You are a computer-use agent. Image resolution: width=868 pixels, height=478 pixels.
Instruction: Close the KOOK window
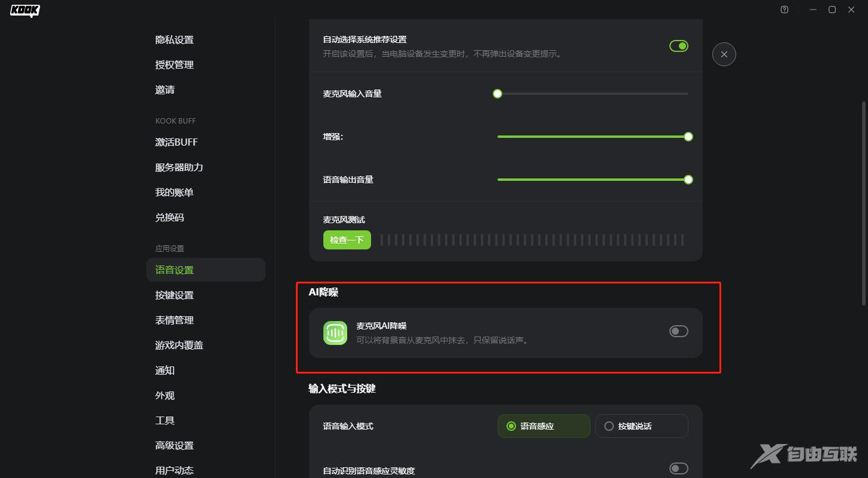click(851, 10)
